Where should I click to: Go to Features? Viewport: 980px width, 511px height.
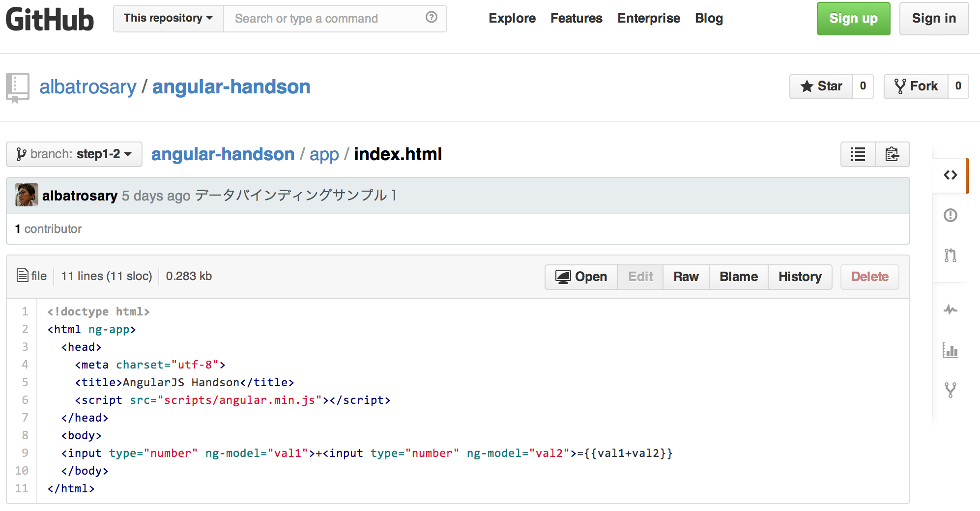point(576,18)
